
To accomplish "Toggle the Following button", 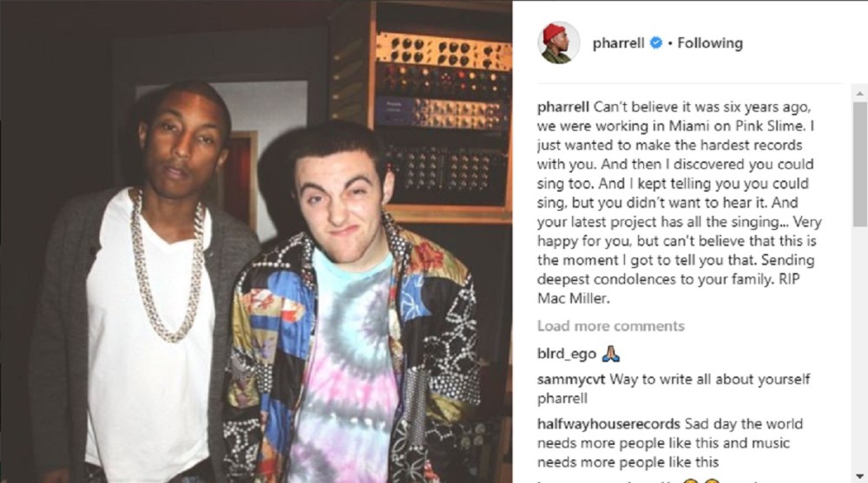I will click(710, 43).
